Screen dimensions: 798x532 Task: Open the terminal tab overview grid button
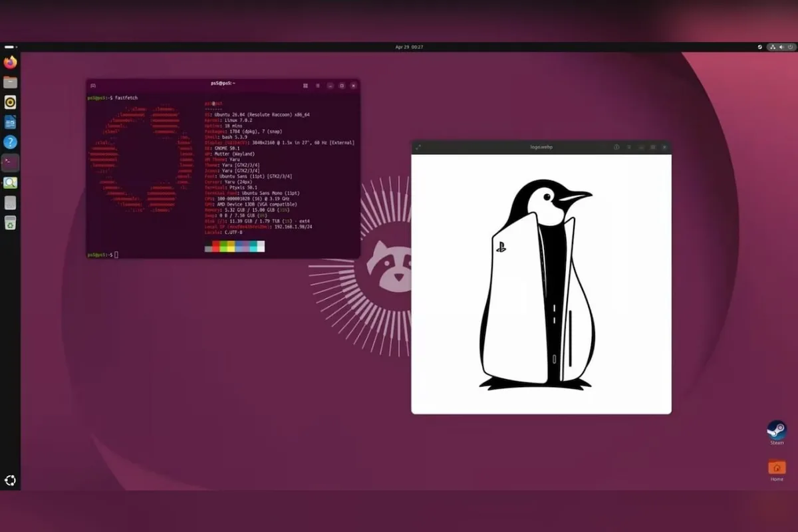(x=305, y=85)
